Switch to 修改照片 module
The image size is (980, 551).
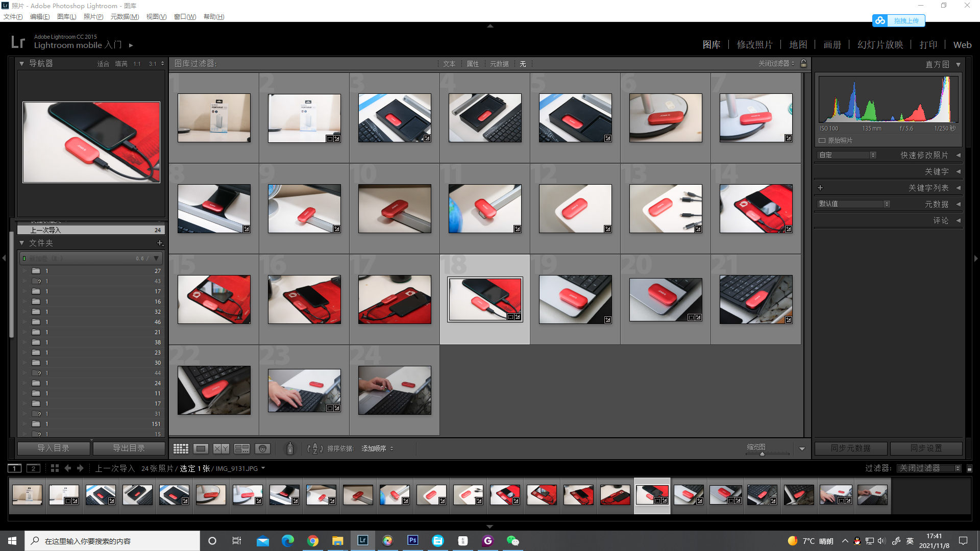pos(754,45)
